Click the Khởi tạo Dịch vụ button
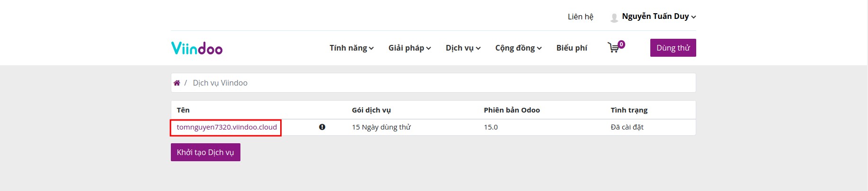Viewport: 868px width, 191px height. pos(205,152)
